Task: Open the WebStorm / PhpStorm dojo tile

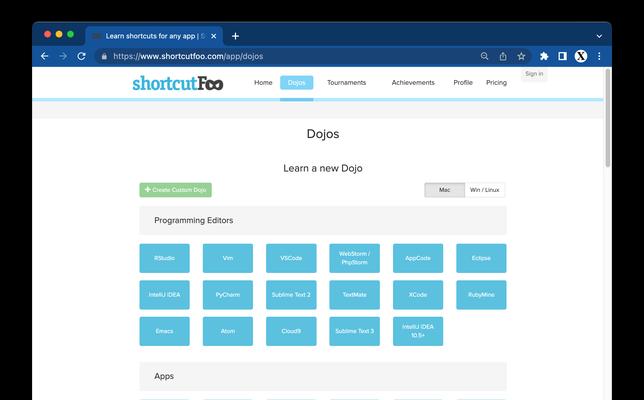Action: tap(354, 258)
